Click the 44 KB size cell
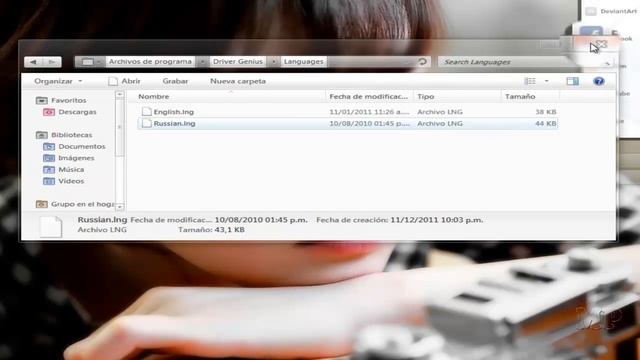Image resolution: width=640 pixels, height=360 pixels. pyautogui.click(x=545, y=123)
